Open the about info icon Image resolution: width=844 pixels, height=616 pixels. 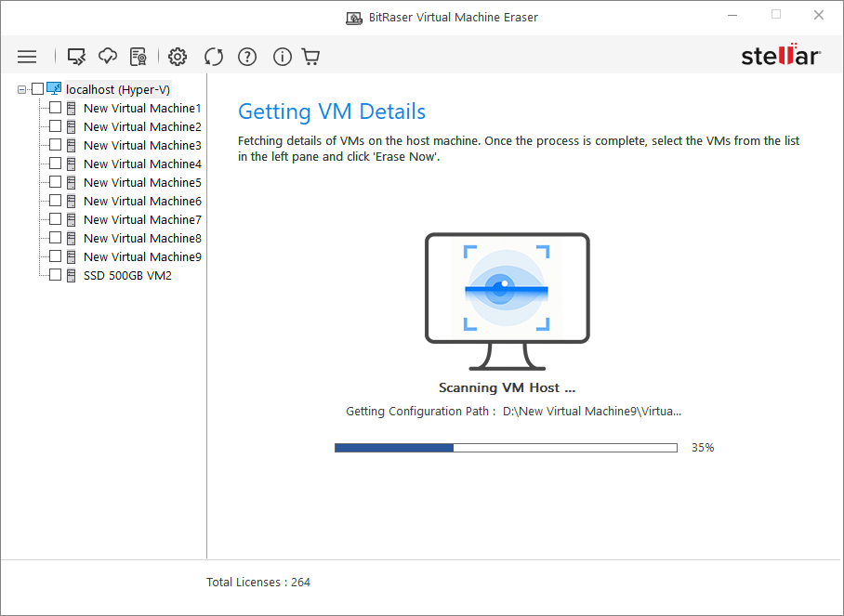[282, 57]
